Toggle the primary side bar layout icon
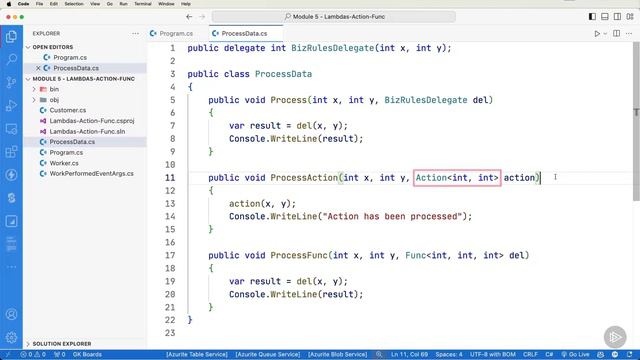The image size is (640, 360). [592, 17]
